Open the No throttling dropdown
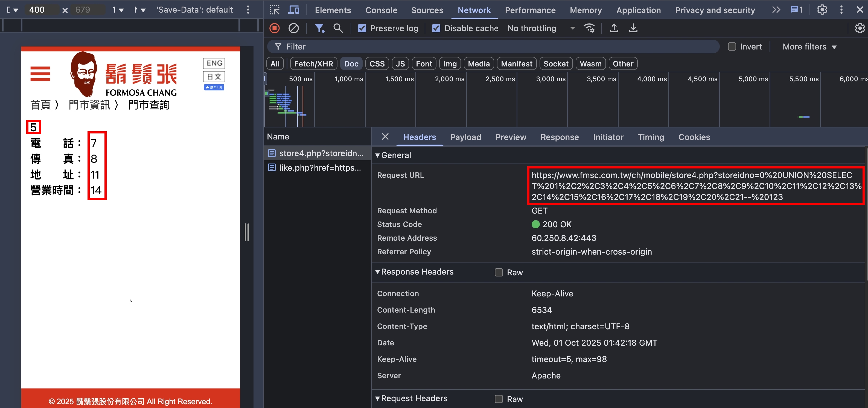 [x=541, y=28]
